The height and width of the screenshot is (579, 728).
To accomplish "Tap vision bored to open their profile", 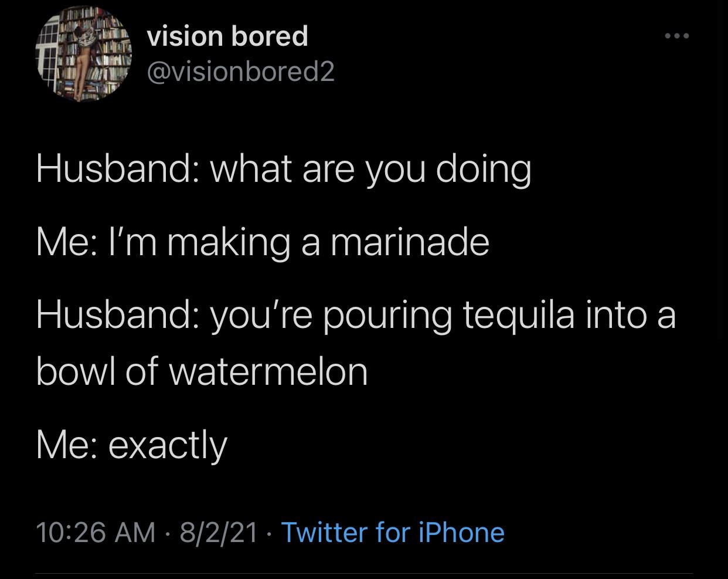I will (227, 35).
